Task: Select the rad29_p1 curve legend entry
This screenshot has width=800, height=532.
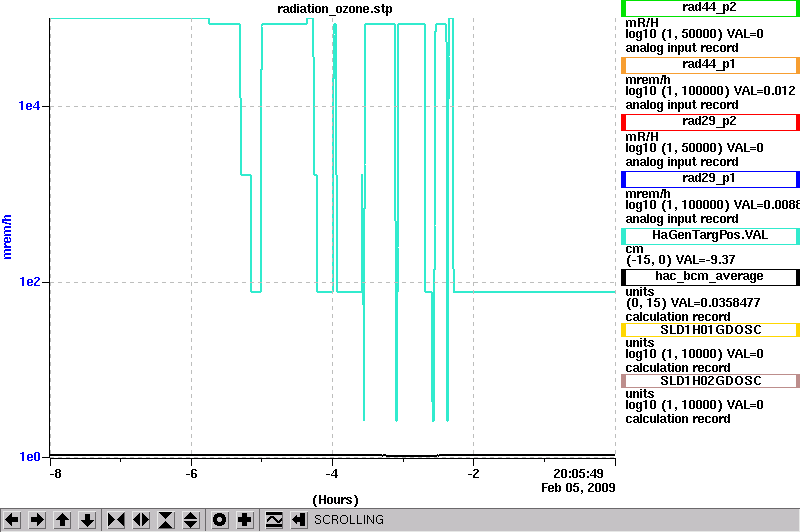Action: click(x=710, y=179)
